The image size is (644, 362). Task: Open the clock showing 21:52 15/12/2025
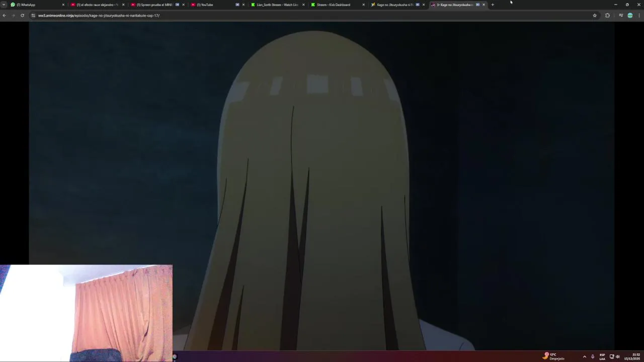(x=632, y=356)
